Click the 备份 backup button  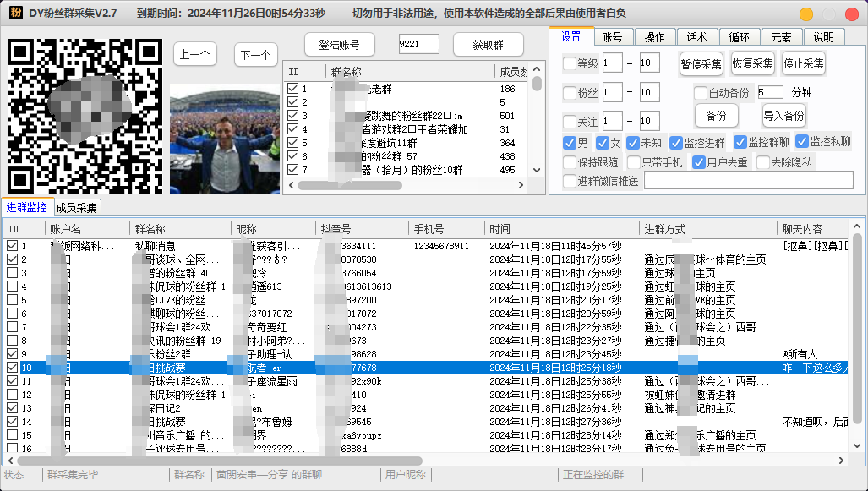716,116
